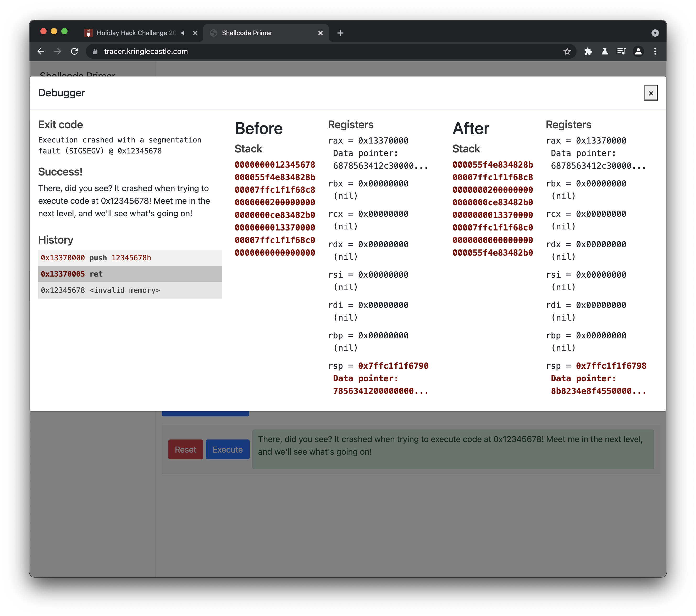Click Before stack value 0000000000000000
The image size is (696, 616).
click(x=275, y=253)
